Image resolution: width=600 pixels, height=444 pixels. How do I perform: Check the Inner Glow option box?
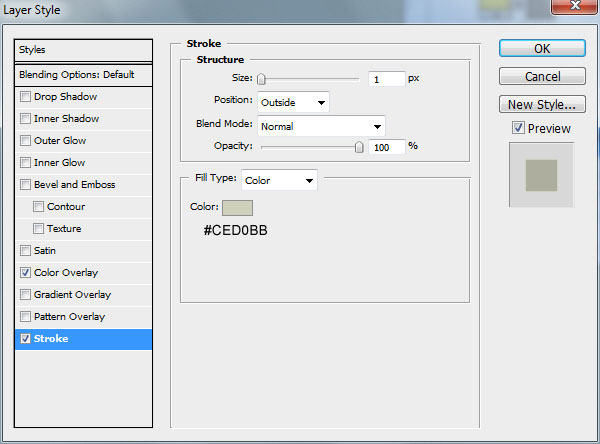coord(25,163)
